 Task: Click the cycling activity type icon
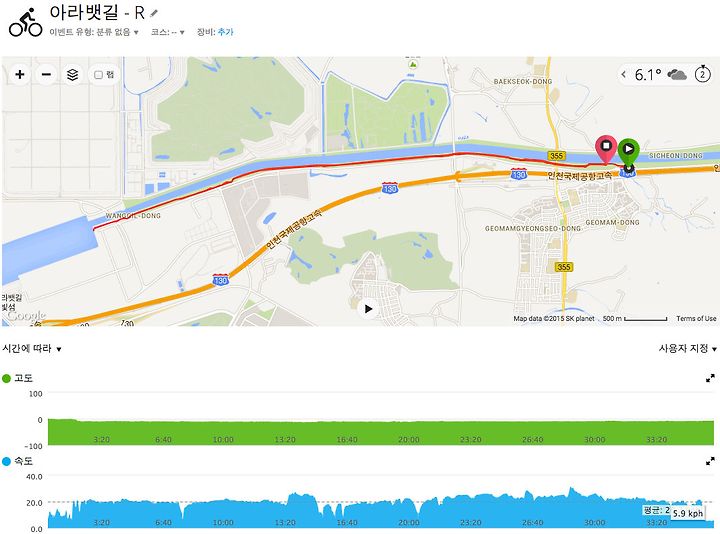click(25, 22)
